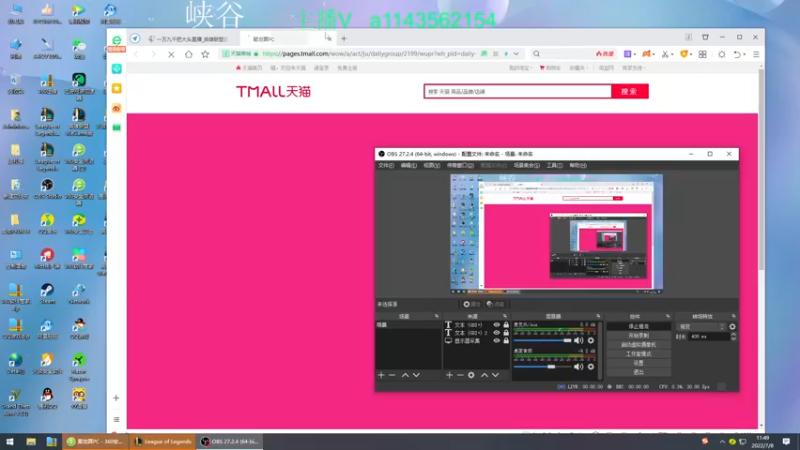
Task: Open the address bar dropdown chevron
Action: click(516, 54)
